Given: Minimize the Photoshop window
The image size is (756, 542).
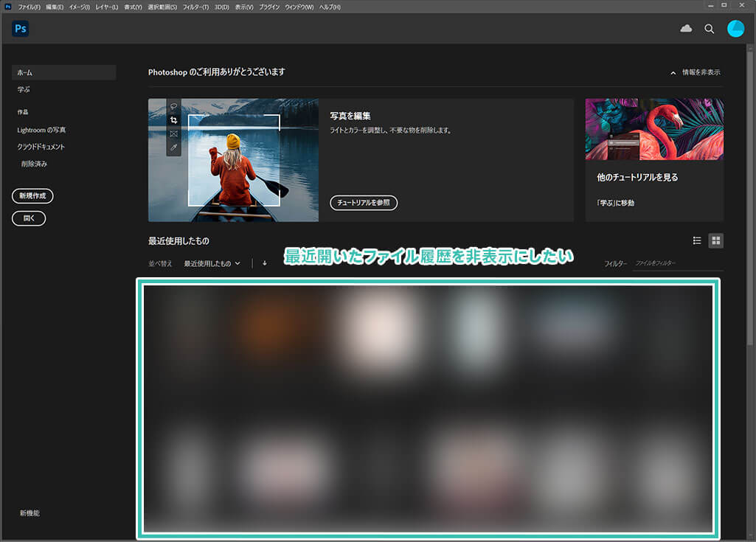Looking at the screenshot, I should pos(711,6).
